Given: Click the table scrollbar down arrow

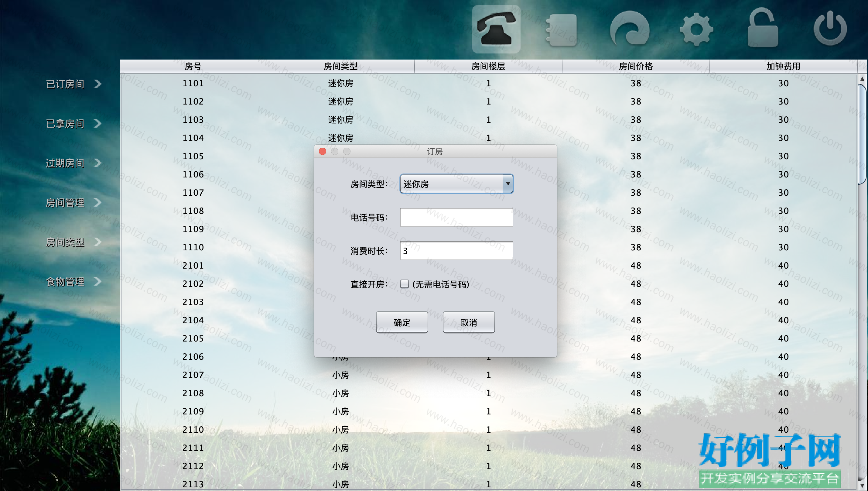Looking at the screenshot, I should tap(862, 486).
